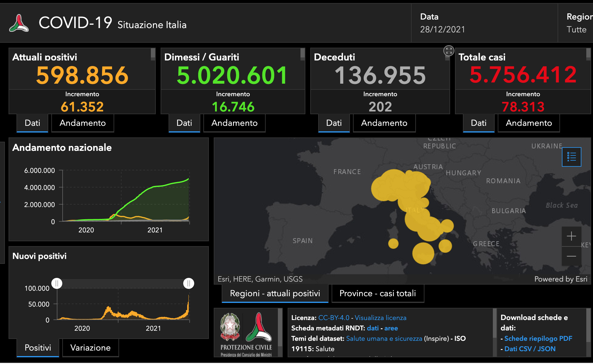Screen dimensions: 593x364
Task: Click the Italian Republic emblem
Action: click(230, 327)
